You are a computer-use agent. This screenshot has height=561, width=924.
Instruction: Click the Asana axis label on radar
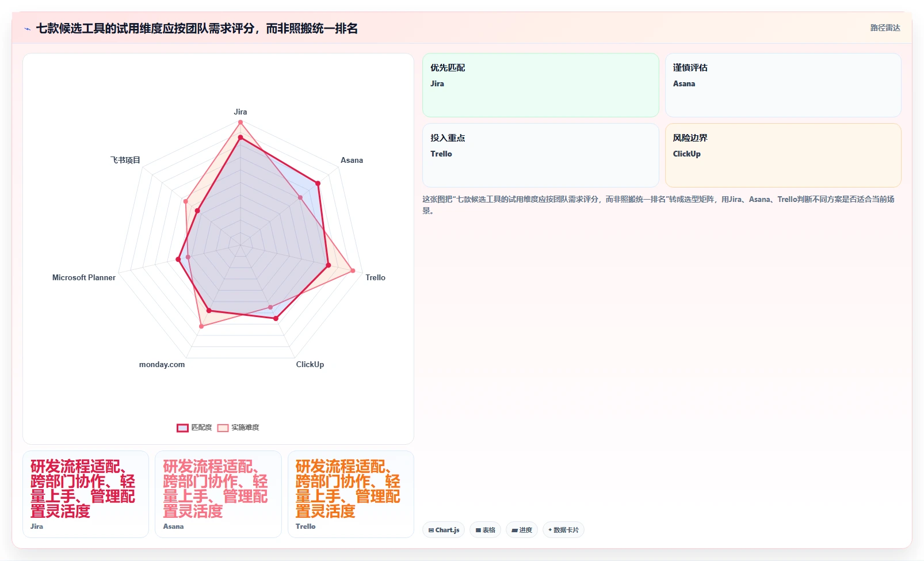(x=352, y=160)
